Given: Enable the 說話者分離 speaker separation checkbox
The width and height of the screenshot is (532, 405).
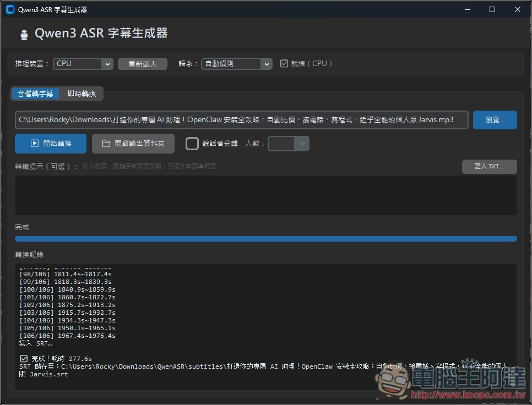Looking at the screenshot, I should point(192,143).
